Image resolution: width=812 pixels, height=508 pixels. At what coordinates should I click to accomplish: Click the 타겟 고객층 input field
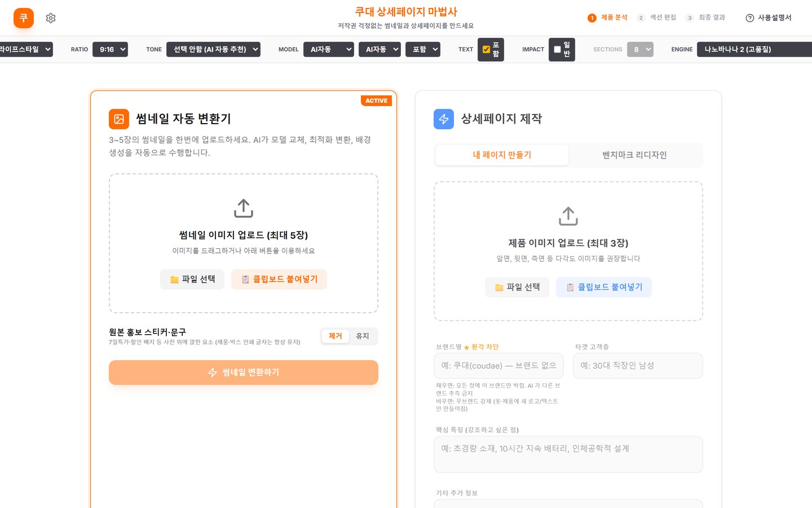(638, 366)
